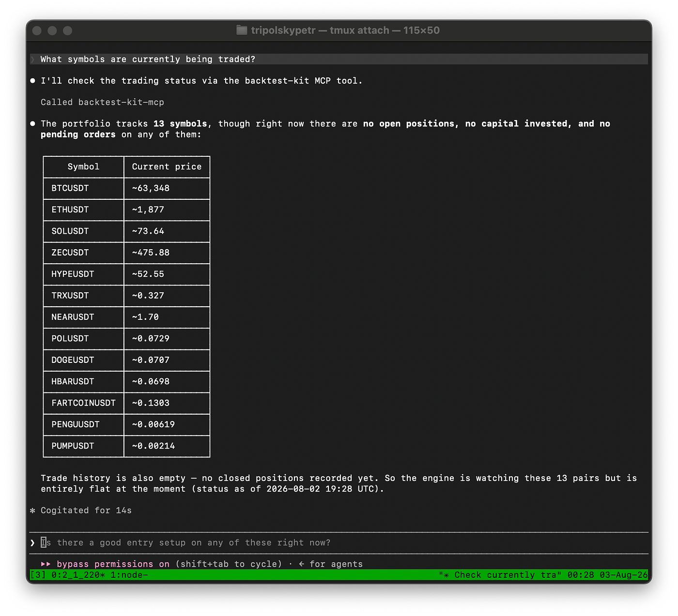678x616 pixels.
Task: Click the price ~0.0707
Action: point(151,360)
